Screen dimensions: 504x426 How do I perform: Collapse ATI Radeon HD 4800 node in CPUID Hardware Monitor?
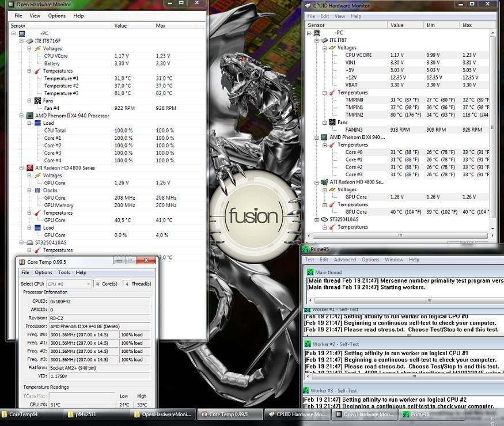coord(317,183)
